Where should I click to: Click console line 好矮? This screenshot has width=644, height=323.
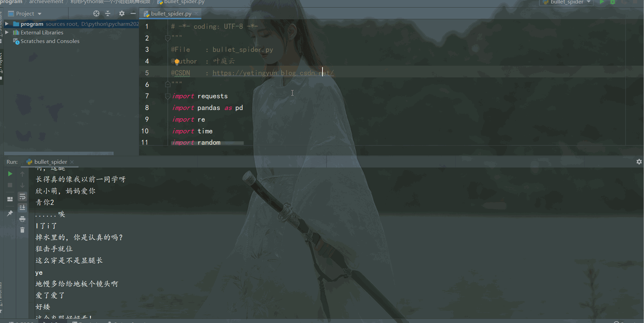point(43,307)
